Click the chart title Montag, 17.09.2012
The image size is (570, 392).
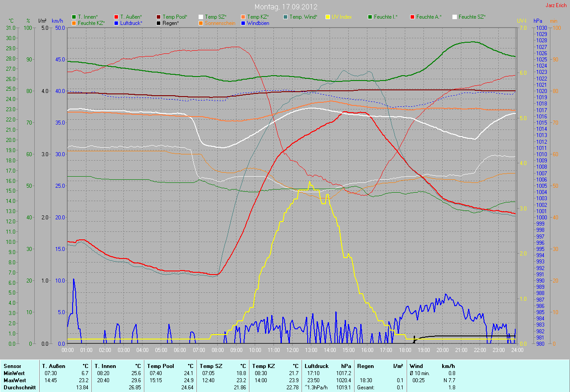285,7
